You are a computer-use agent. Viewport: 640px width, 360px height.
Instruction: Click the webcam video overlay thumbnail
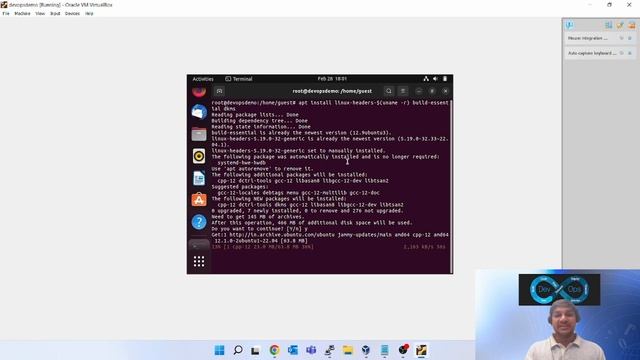tap(558, 315)
